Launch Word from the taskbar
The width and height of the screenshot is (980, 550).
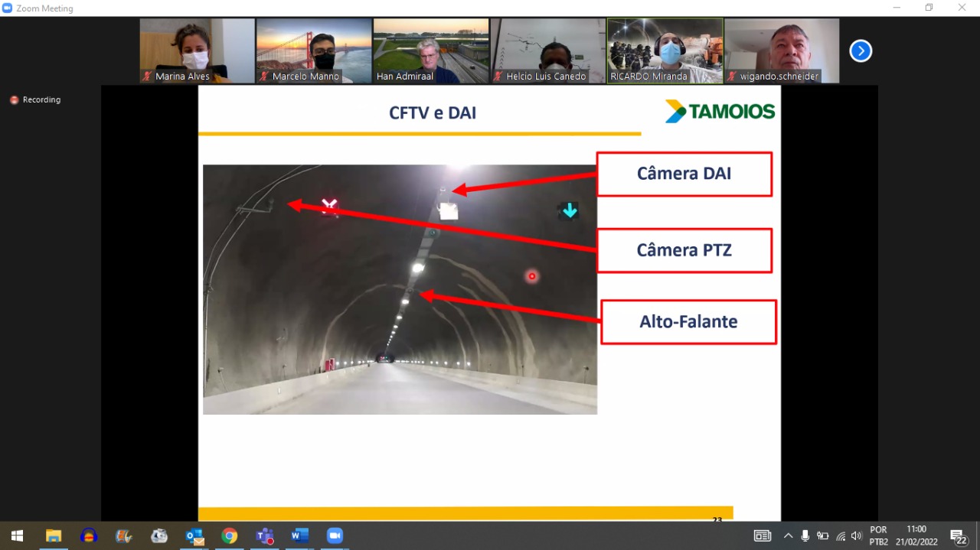[299, 535]
